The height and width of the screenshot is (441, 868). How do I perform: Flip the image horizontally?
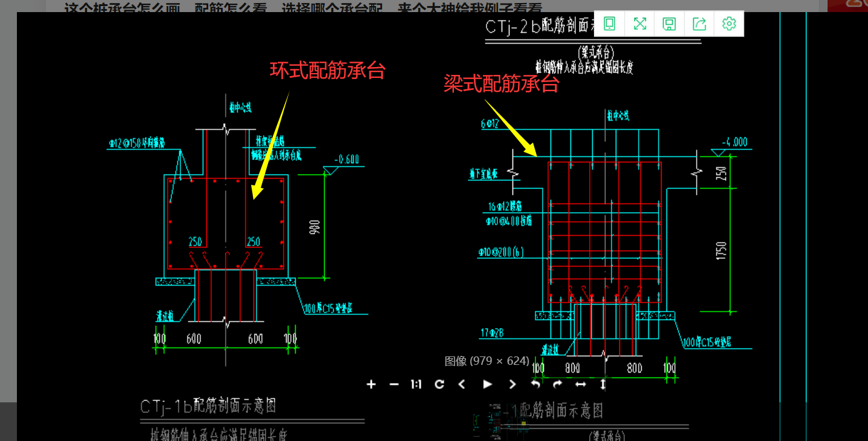click(580, 384)
